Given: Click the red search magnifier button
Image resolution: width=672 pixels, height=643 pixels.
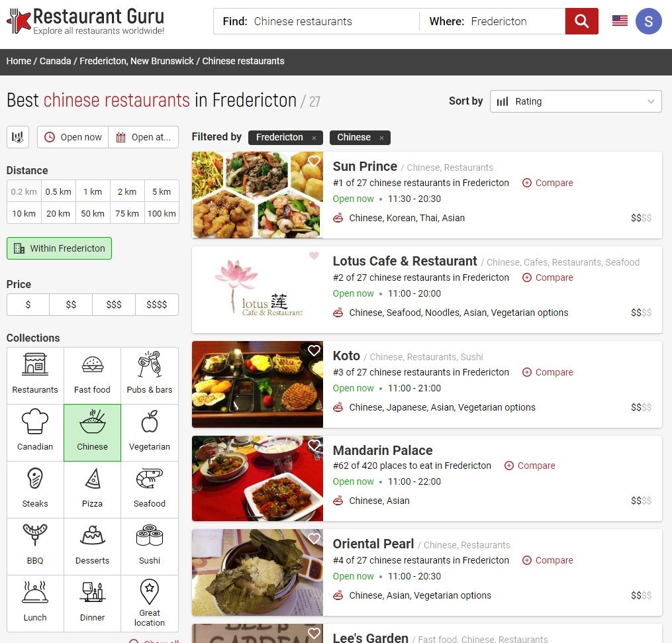Looking at the screenshot, I should pos(581,21).
